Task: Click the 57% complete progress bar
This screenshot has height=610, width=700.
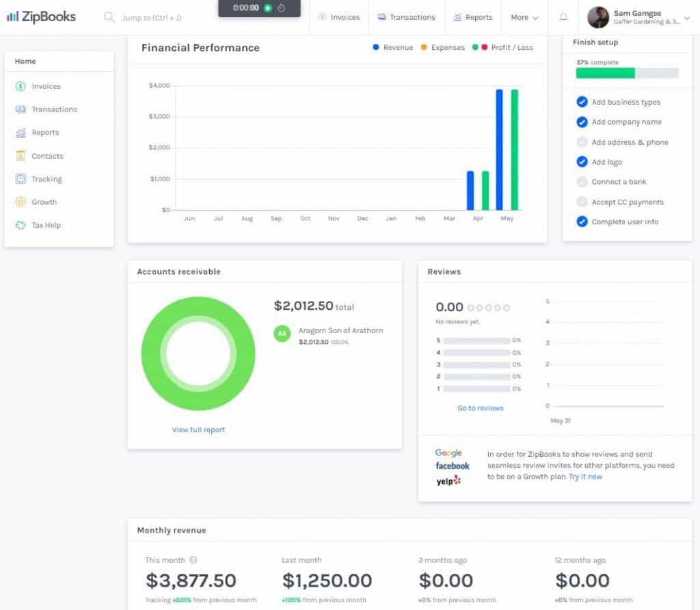Action: (628, 73)
